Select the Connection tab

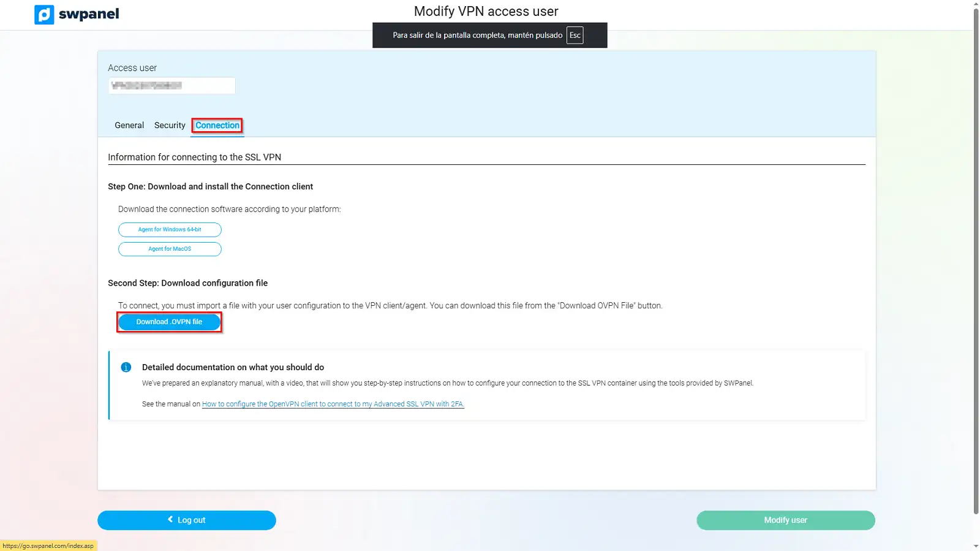pyautogui.click(x=217, y=125)
